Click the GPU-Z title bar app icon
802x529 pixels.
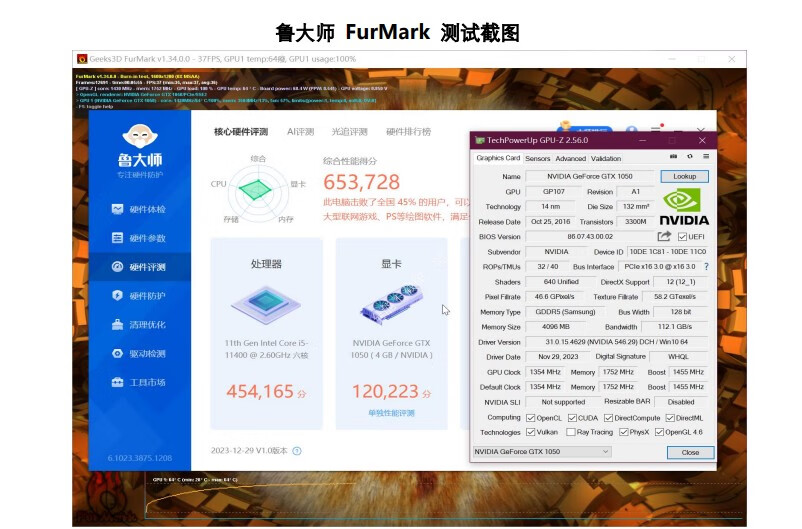pyautogui.click(x=480, y=140)
